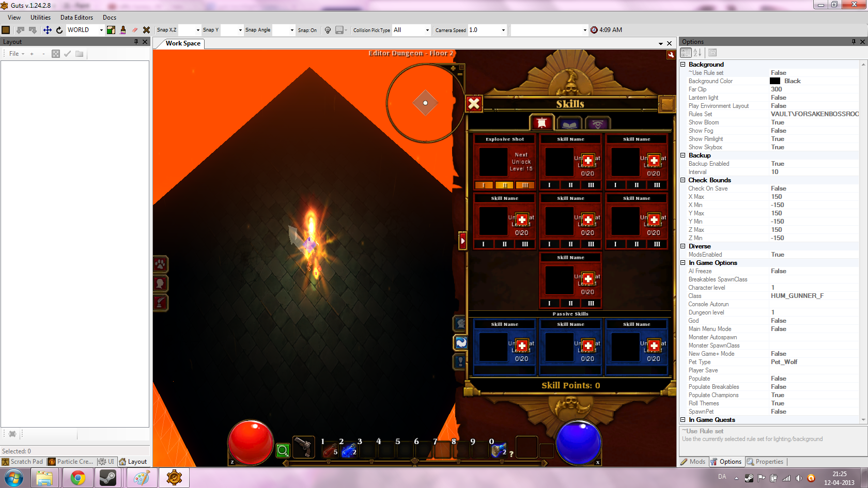868x488 pixels.
Task: Open the WORLD coordinate space dropdown
Action: [x=101, y=30]
